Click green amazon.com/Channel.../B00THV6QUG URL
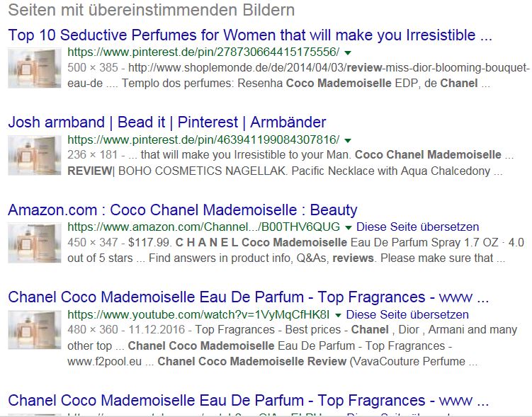 click(203, 227)
